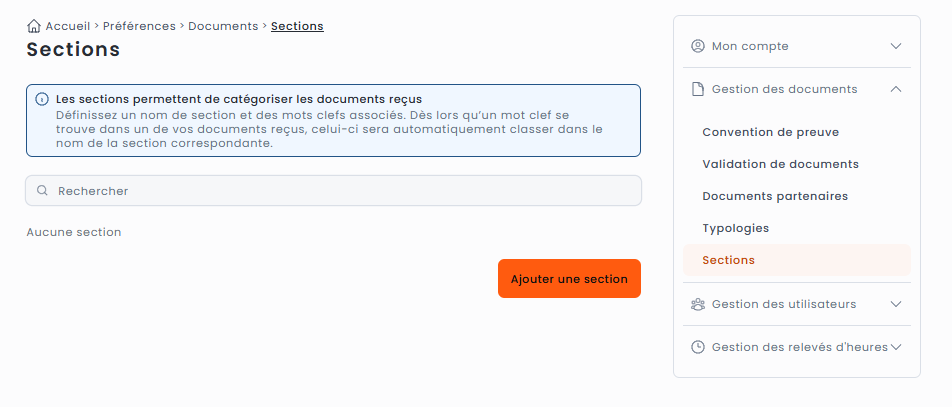Click the Mon compte user icon
This screenshot has width=952, height=407.
[x=698, y=46]
